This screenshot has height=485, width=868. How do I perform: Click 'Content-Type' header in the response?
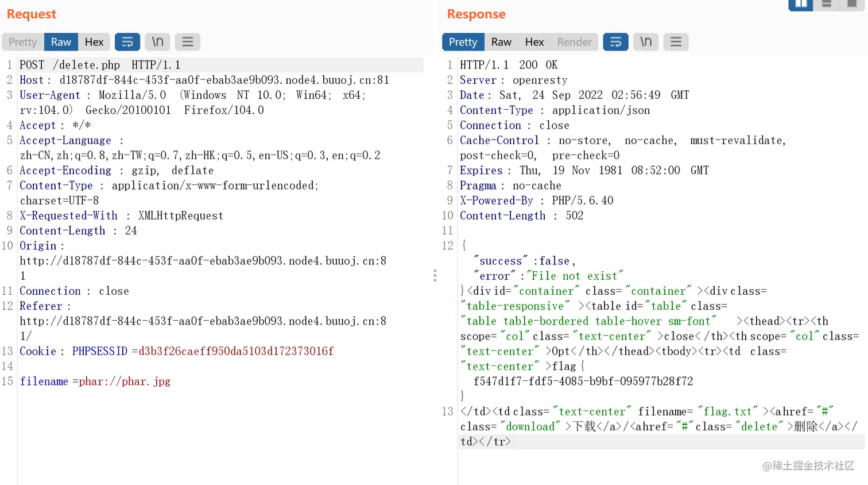click(x=497, y=110)
